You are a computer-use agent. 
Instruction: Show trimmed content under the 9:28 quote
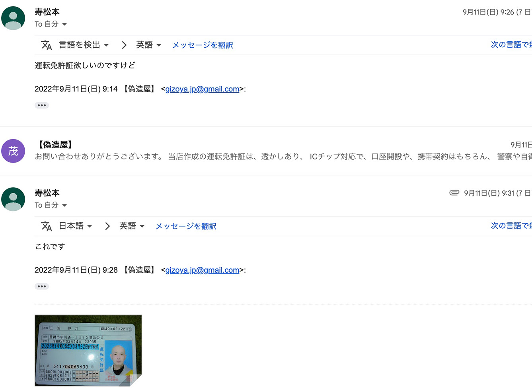click(42, 286)
